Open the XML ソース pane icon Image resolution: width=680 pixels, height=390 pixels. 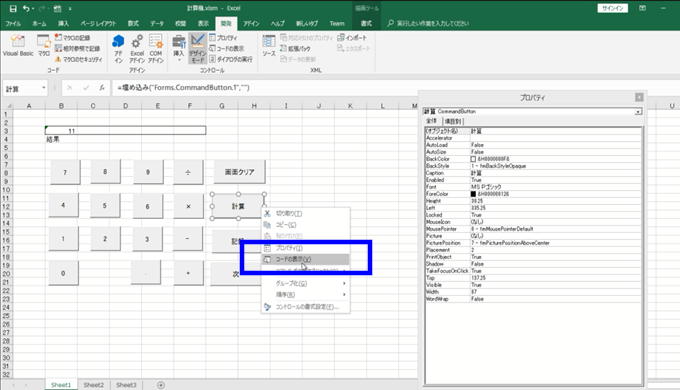point(269,46)
